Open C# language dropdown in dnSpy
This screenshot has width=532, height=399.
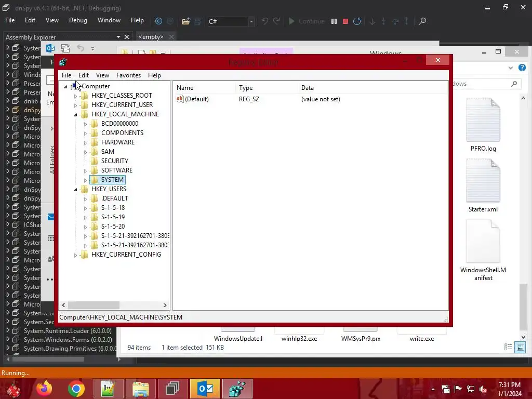coord(251,21)
